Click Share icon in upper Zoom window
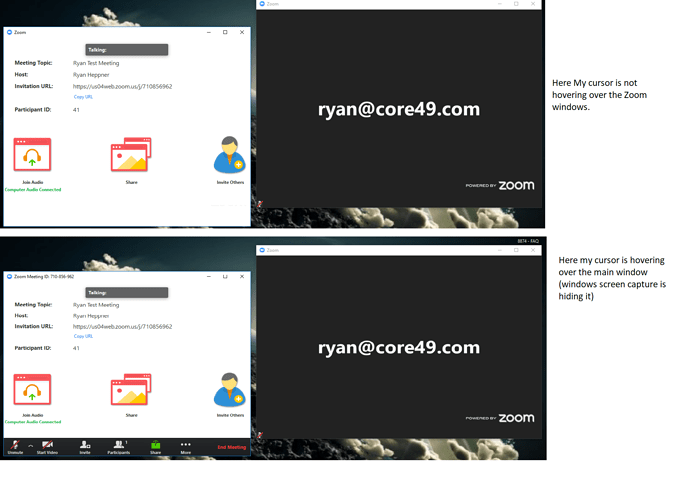The height and width of the screenshot is (500, 682). [x=131, y=154]
